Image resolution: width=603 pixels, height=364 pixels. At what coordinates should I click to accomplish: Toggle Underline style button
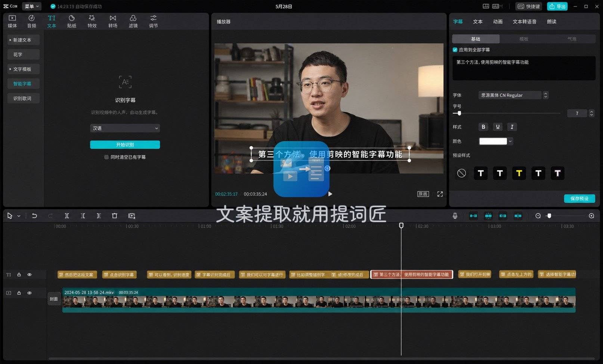point(498,127)
